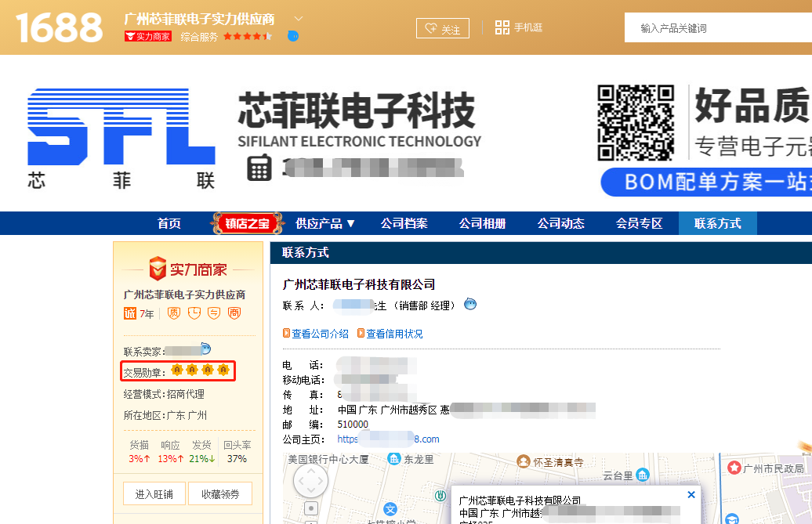
Task: Close the map info popup
Action: [691, 494]
